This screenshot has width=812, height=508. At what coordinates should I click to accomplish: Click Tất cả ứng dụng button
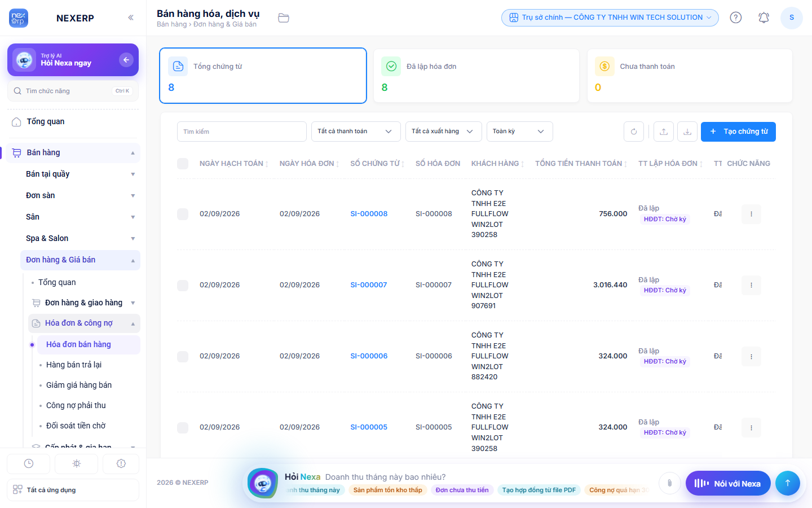(73, 490)
